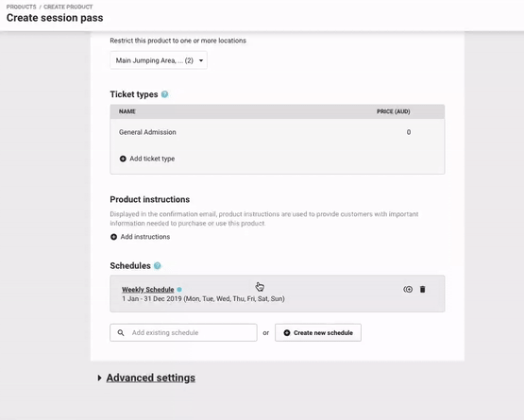Click the Create Product breadcrumb

click(x=68, y=7)
